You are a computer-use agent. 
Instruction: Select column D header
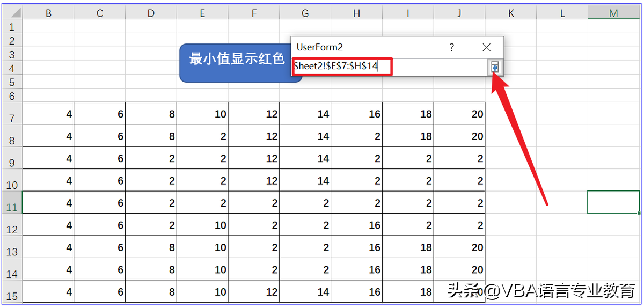(151, 13)
